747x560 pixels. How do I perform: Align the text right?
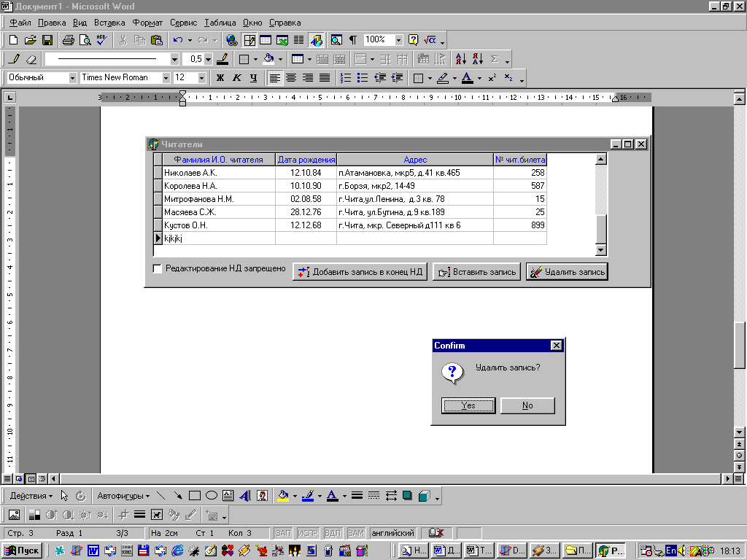pyautogui.click(x=308, y=77)
